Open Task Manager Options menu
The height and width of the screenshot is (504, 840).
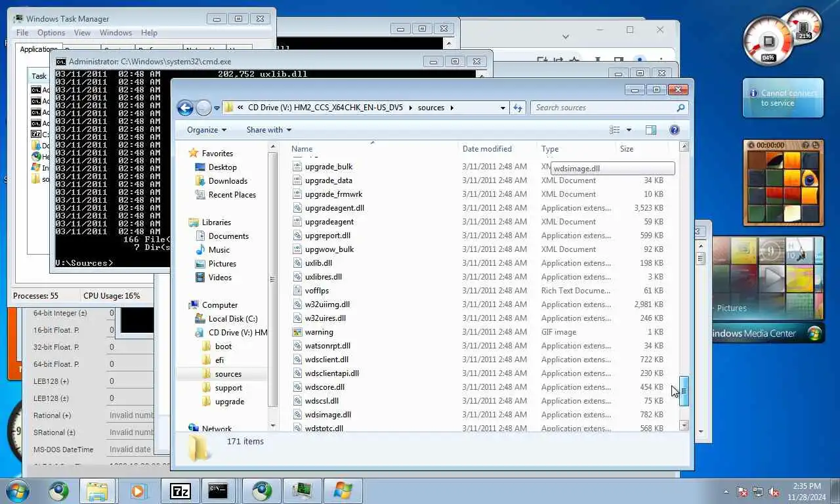point(51,33)
